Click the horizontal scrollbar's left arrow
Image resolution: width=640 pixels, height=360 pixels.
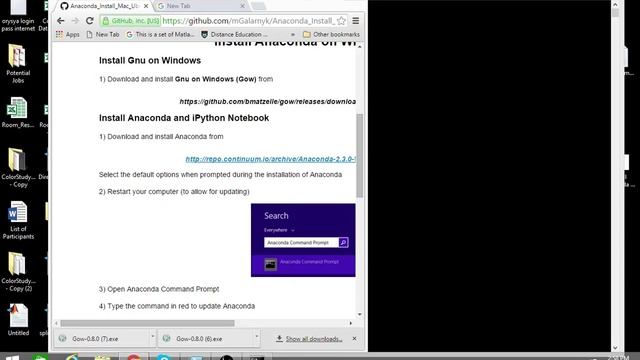click(56, 323)
